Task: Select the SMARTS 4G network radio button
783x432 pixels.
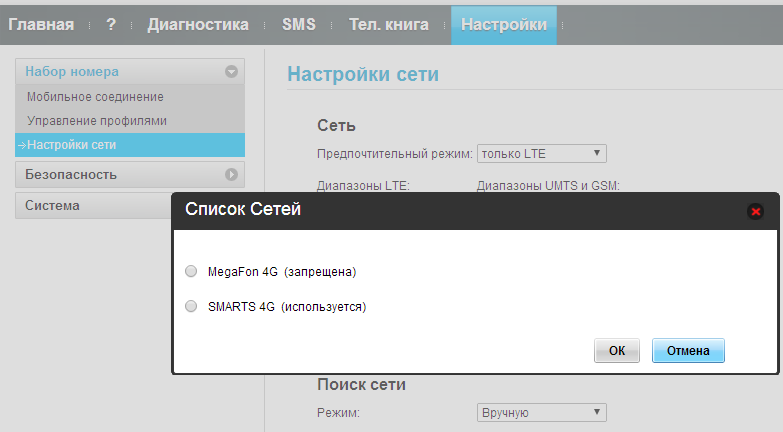Action: tap(191, 307)
